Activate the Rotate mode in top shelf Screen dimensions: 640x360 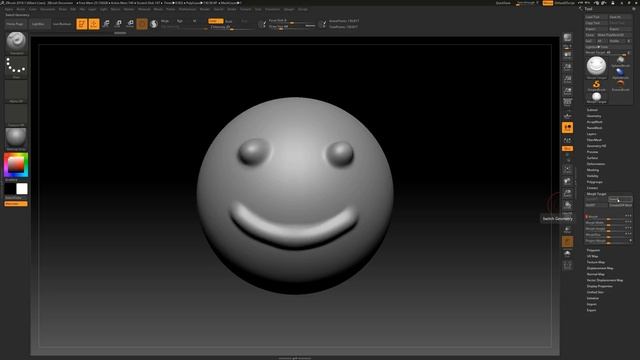point(130,24)
